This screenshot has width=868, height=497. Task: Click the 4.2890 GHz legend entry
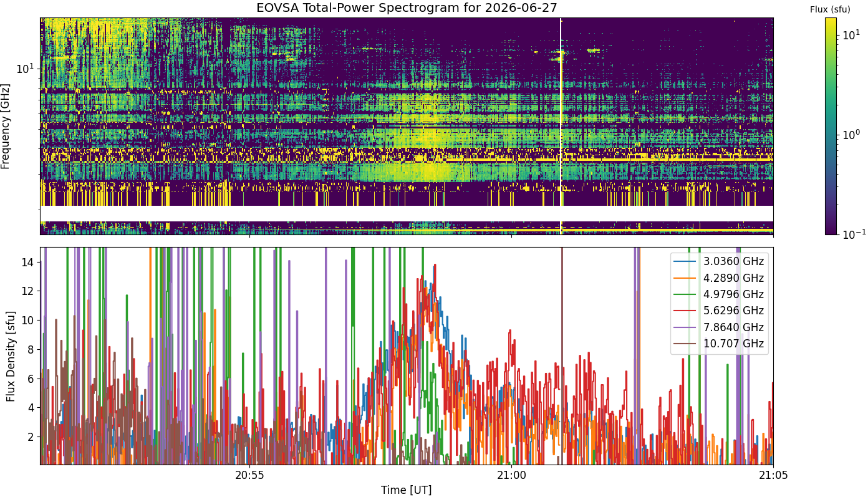coord(719,278)
